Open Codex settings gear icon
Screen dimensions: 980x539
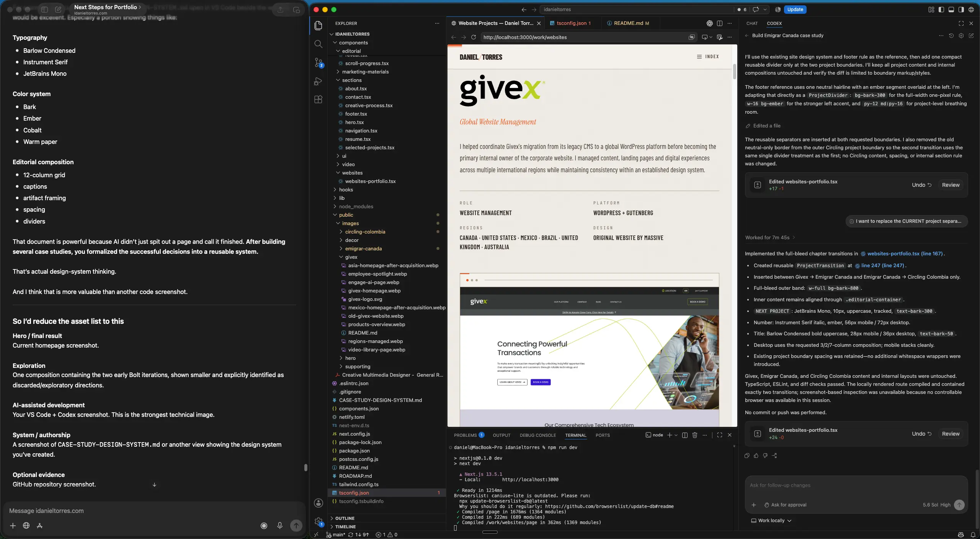click(x=961, y=36)
